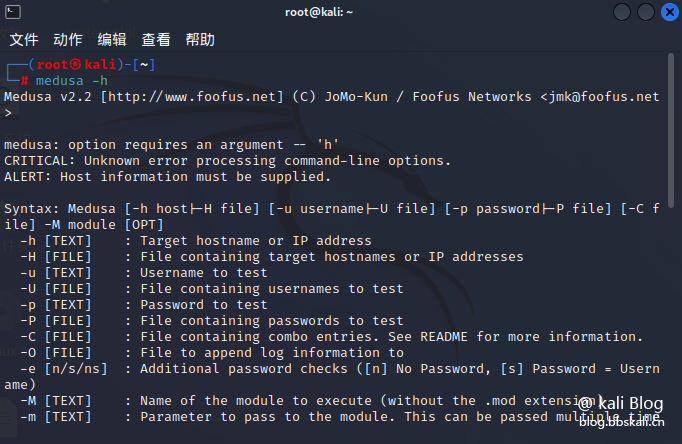Click the blog.bbskali.cn watermark text
This screenshot has width=682, height=444.
pyautogui.click(x=622, y=421)
